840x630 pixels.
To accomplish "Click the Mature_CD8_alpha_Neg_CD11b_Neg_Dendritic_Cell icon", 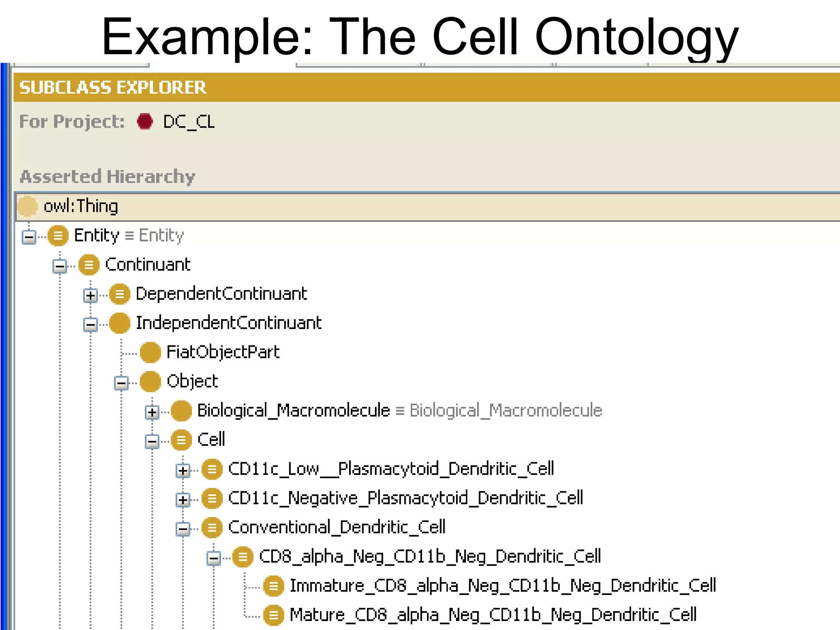I will pyautogui.click(x=274, y=615).
